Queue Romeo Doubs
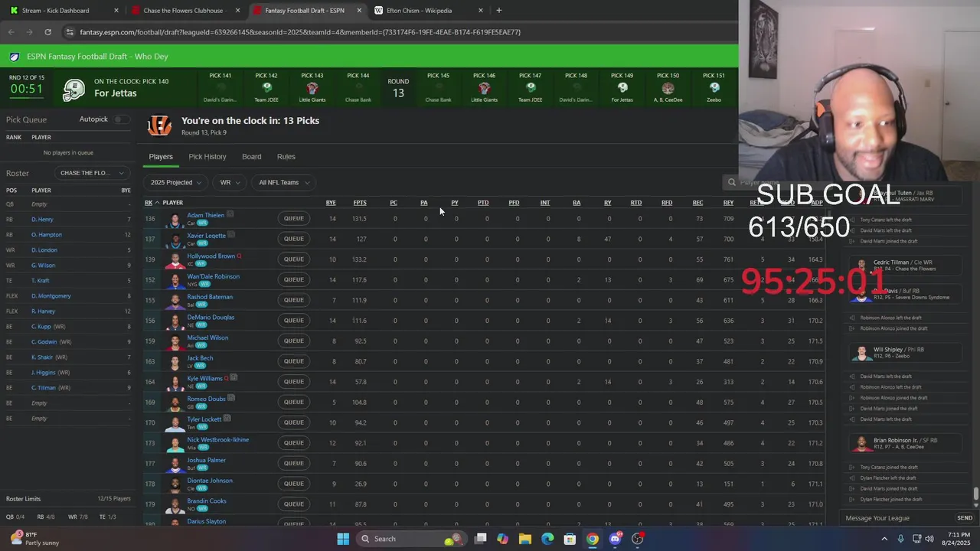This screenshot has width=980, height=551. 294,402
